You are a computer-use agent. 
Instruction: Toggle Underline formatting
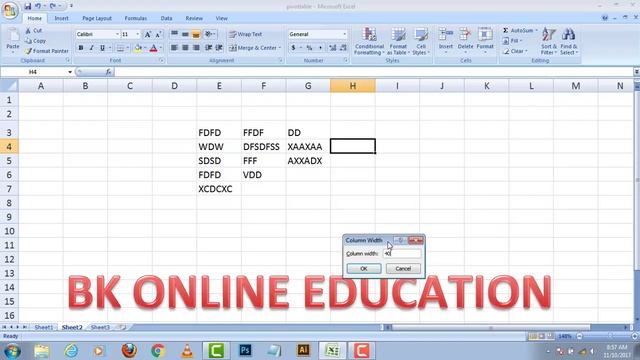pos(102,48)
